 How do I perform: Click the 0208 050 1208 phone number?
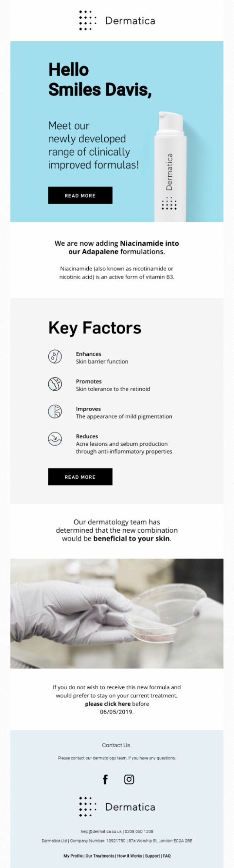(139, 832)
